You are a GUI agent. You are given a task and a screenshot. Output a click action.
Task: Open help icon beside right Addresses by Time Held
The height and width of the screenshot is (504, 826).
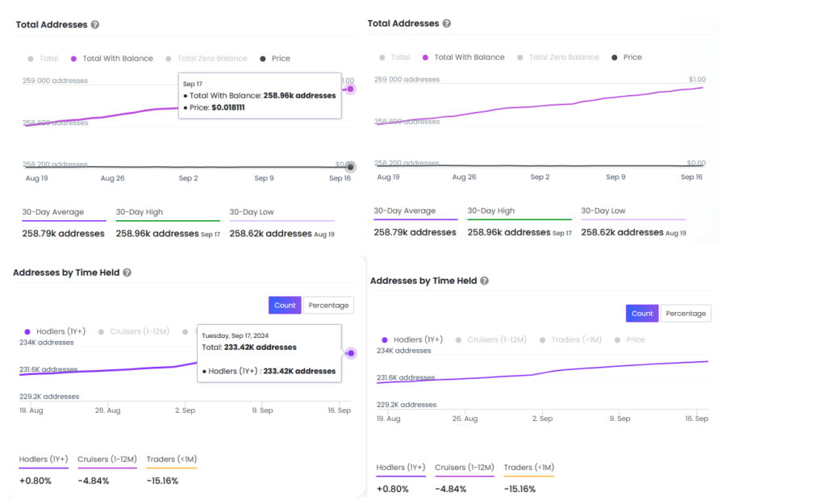(484, 281)
